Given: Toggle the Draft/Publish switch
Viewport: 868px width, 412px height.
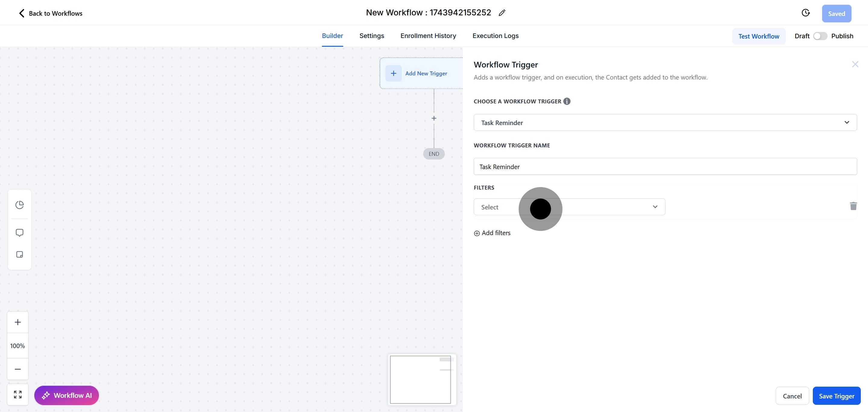Looking at the screenshot, I should (820, 36).
